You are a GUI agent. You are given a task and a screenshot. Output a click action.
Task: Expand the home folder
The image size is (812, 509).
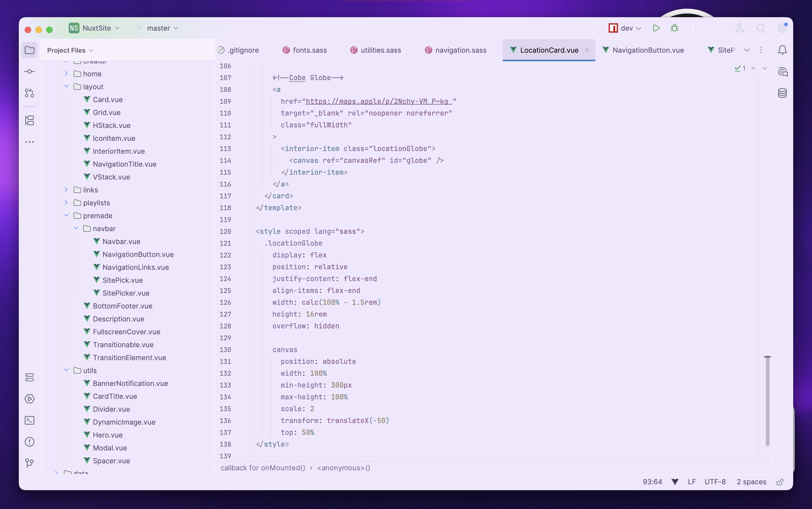[66, 73]
